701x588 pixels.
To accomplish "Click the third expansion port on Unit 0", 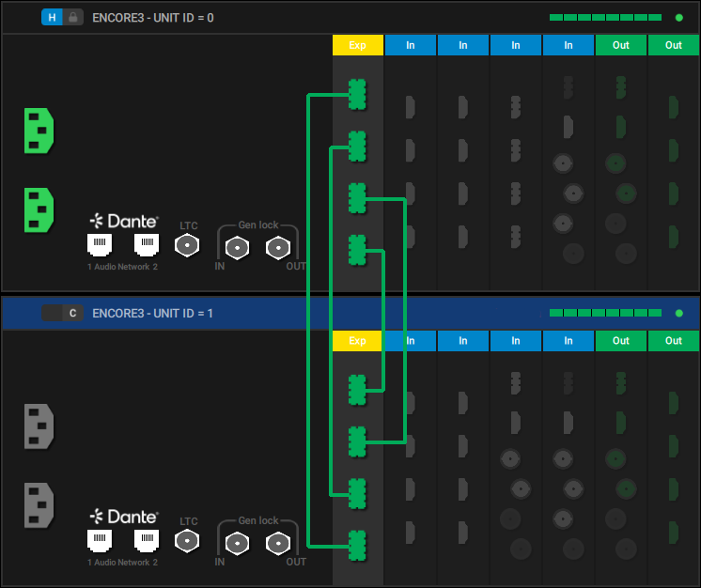I will [357, 198].
